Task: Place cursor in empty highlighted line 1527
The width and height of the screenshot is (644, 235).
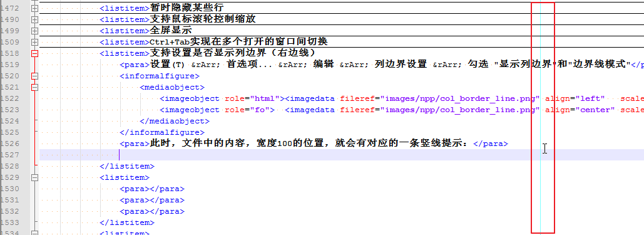Action: pyautogui.click(x=342, y=155)
